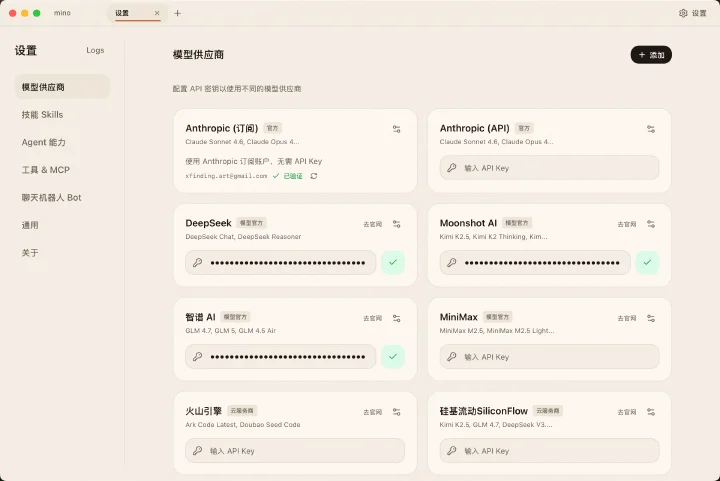Click key icon in Anthropic (API) field
720x481 pixels.
(x=452, y=168)
